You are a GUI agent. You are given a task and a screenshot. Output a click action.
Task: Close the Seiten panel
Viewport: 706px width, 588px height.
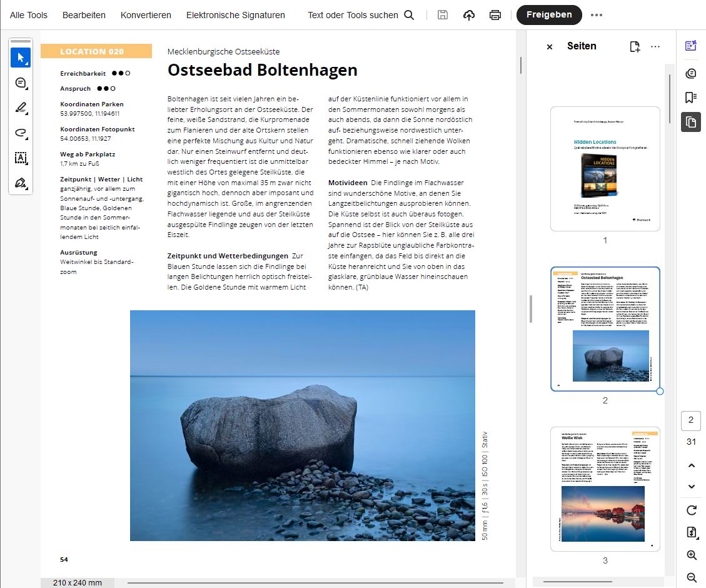[550, 47]
